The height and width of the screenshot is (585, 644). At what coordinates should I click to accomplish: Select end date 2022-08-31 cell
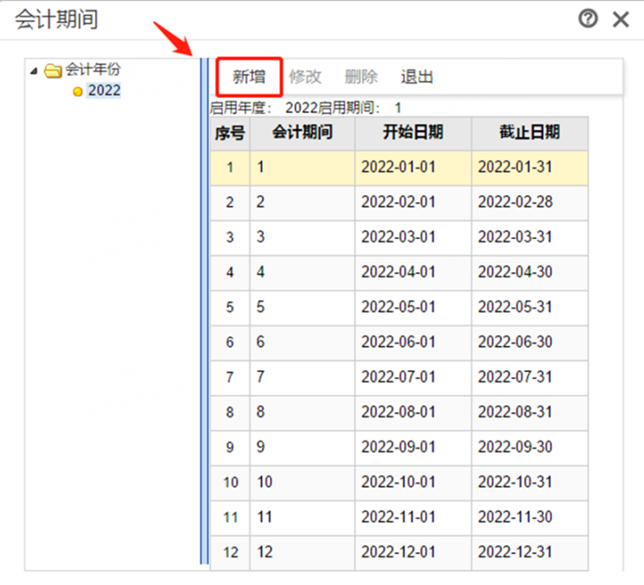pos(530,412)
